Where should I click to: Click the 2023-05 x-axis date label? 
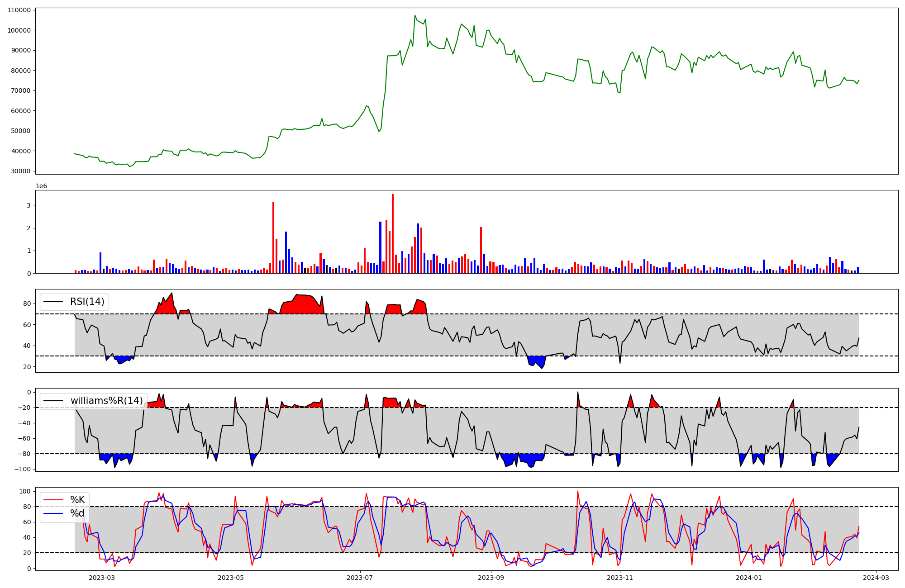231,578
